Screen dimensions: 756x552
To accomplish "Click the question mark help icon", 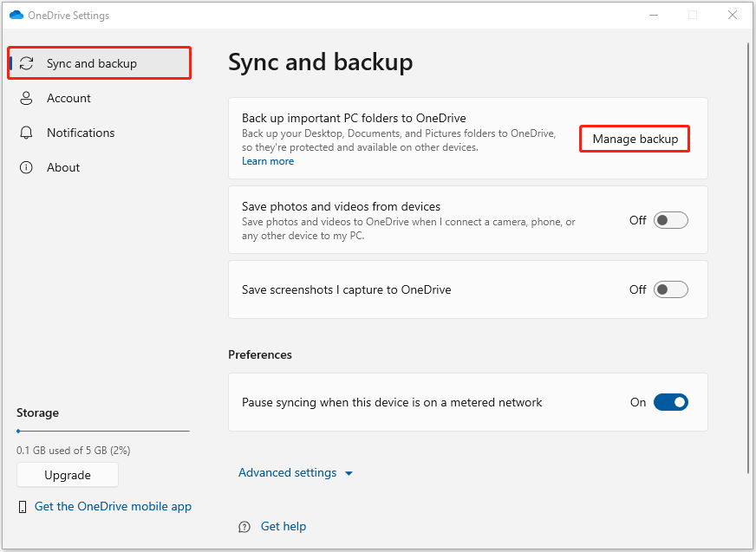I will pos(244,527).
